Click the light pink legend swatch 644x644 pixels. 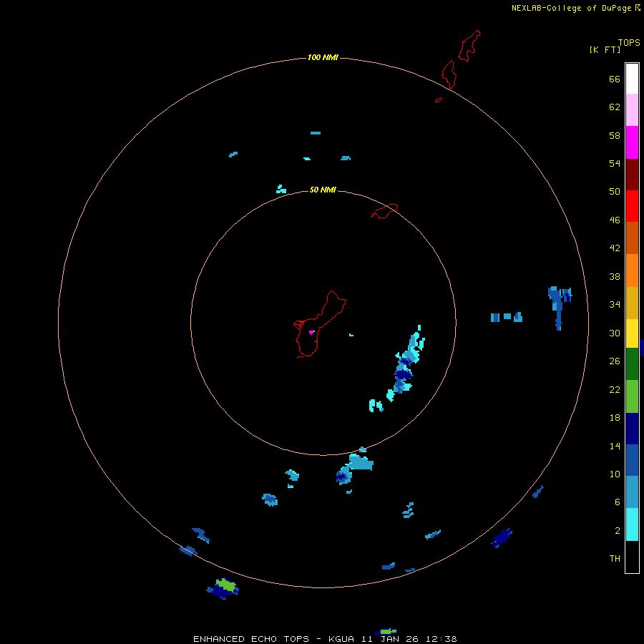[632, 110]
